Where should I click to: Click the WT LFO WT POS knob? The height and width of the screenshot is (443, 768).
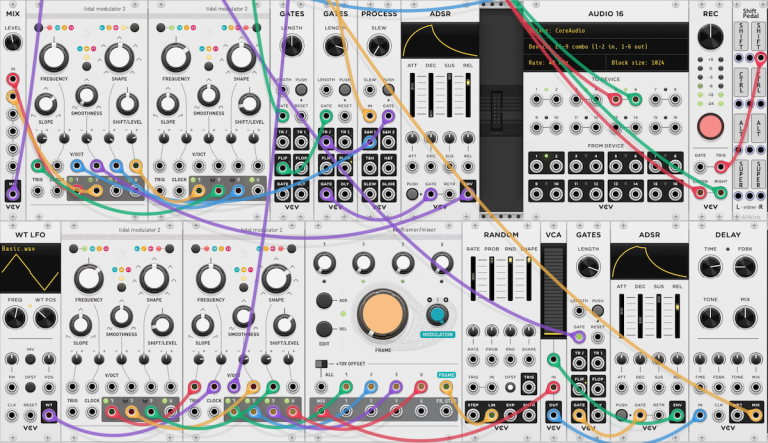(45, 318)
